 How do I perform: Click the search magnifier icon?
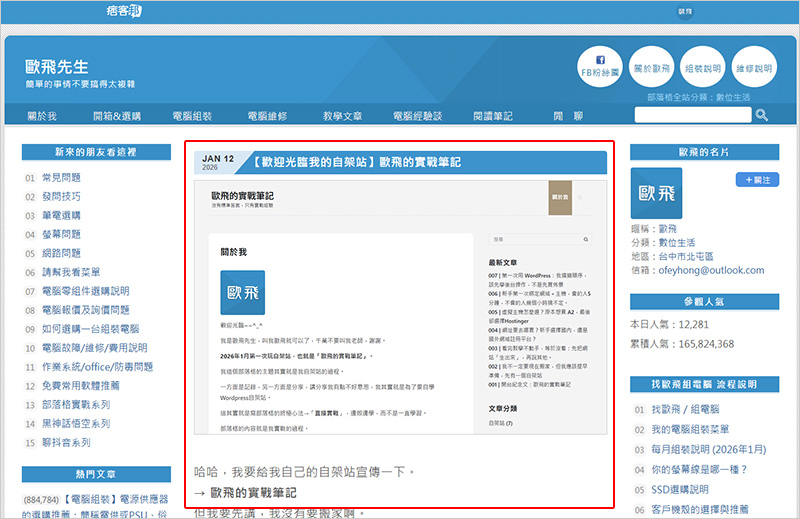click(761, 115)
